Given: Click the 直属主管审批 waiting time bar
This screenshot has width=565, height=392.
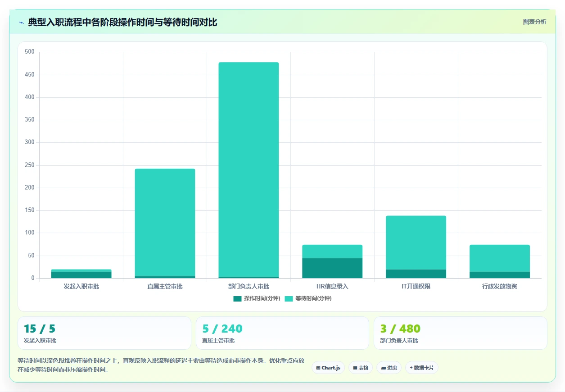Looking at the screenshot, I should tap(165, 222).
